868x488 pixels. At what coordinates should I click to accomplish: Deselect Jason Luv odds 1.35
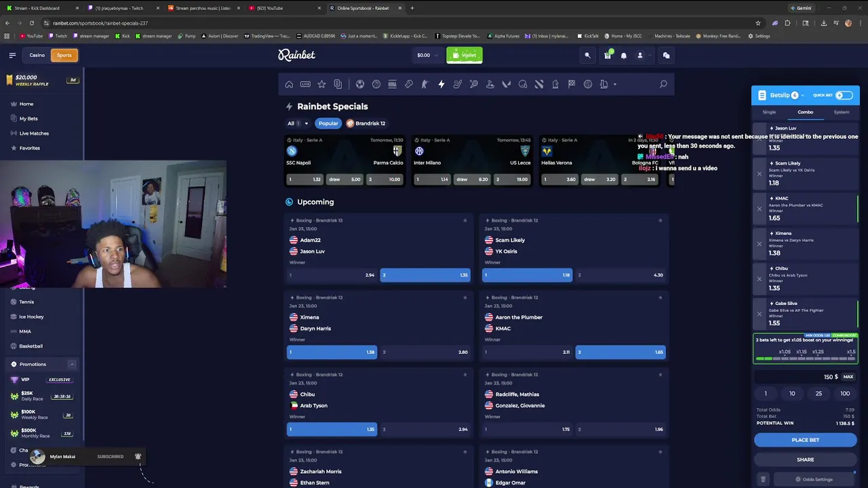coord(425,275)
